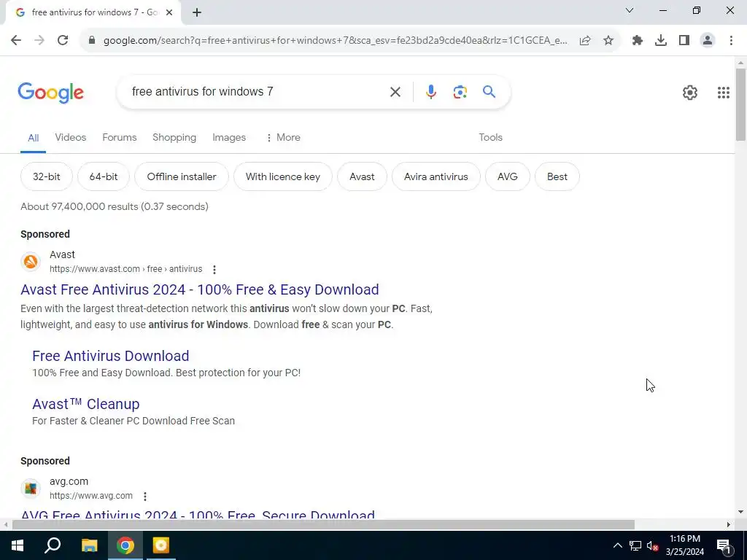Open Google quick settings gear
Image resolution: width=747 pixels, height=560 pixels.
pyautogui.click(x=690, y=93)
